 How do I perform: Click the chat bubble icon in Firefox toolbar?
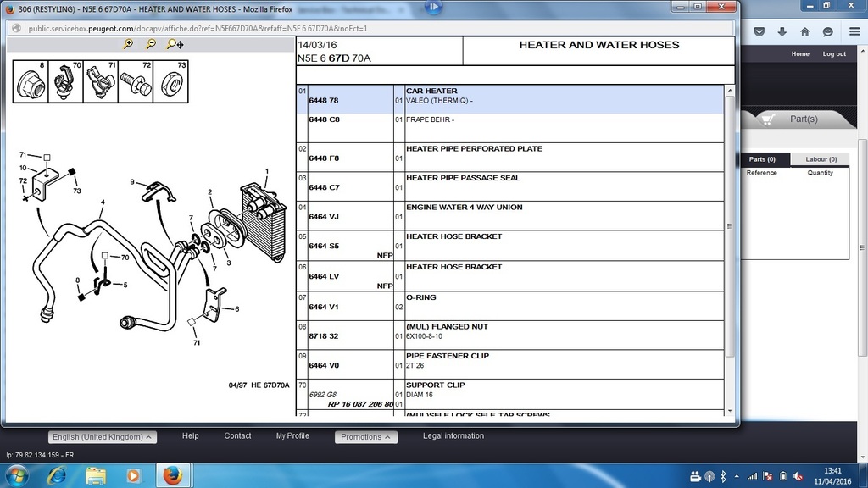[x=827, y=31]
